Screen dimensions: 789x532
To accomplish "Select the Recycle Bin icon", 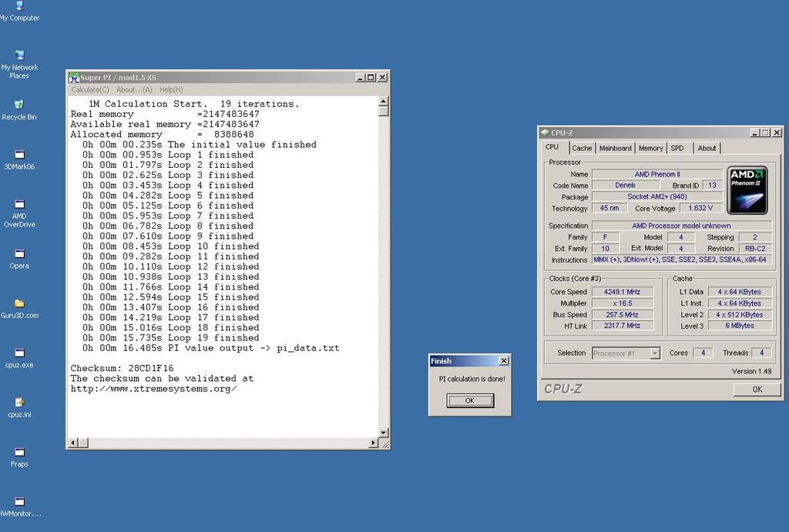I will tap(19, 109).
